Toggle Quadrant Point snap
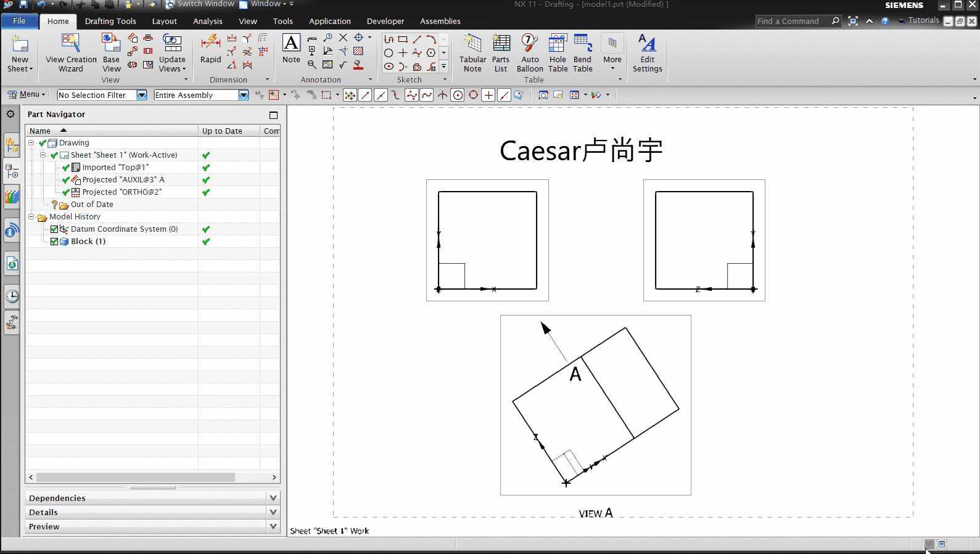 pos(473,95)
